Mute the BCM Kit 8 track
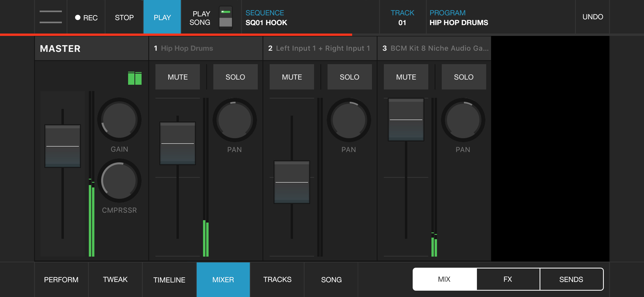Screen dimensions: 644x297 click(x=406, y=77)
